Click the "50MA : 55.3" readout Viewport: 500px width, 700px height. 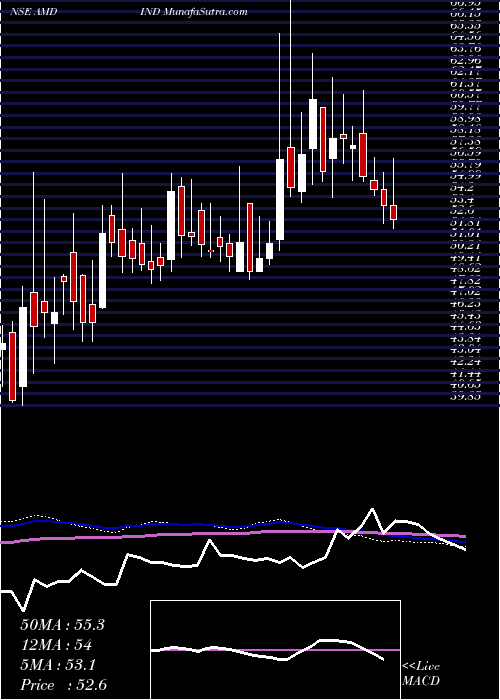(62, 625)
